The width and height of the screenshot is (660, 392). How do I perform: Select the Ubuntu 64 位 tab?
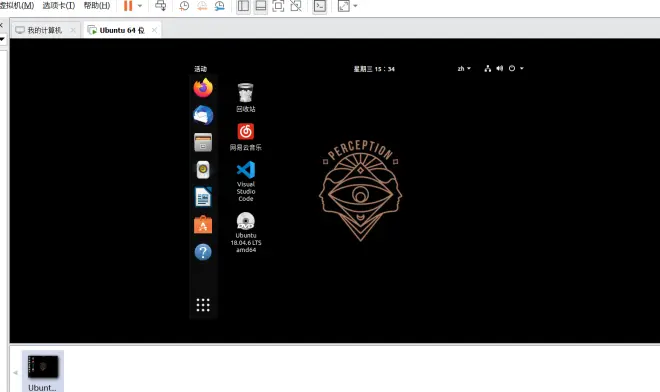[122, 30]
